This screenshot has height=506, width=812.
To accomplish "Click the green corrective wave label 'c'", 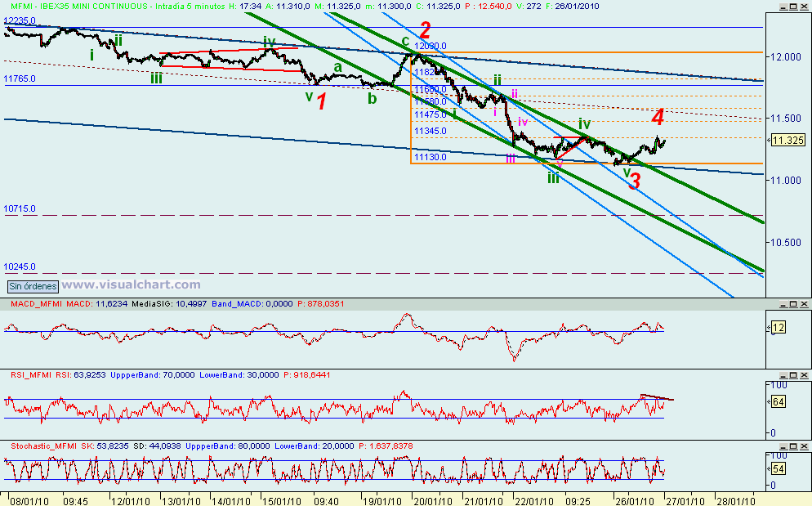I will coord(405,41).
